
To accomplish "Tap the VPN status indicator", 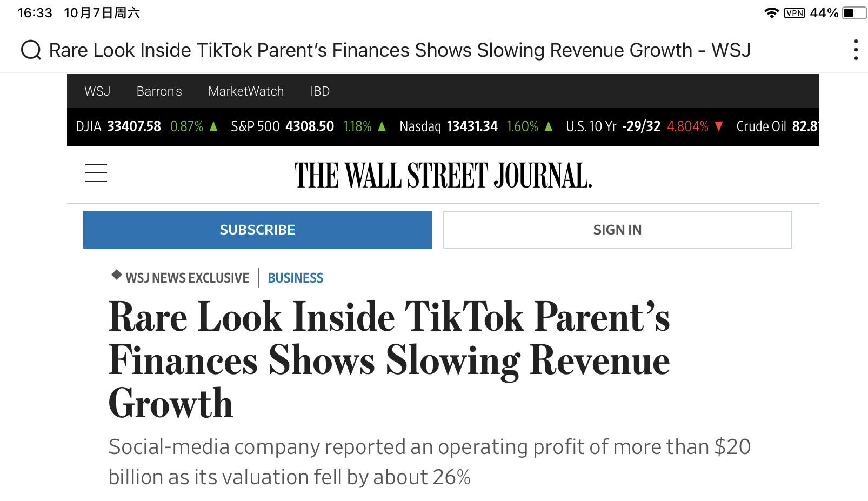I will coord(794,13).
